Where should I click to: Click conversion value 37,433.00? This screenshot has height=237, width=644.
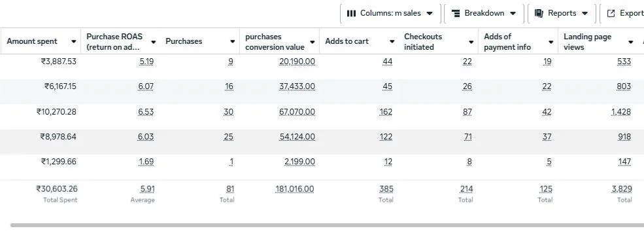(x=297, y=86)
